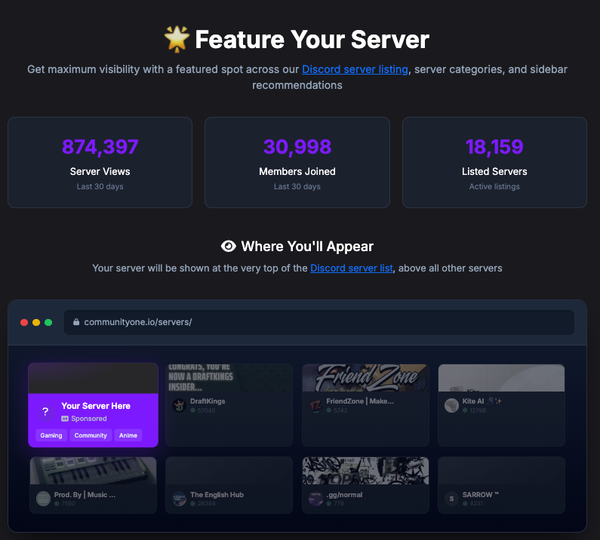Click the FriendZone server avatar
The width and height of the screenshot is (600, 540).
tap(315, 405)
